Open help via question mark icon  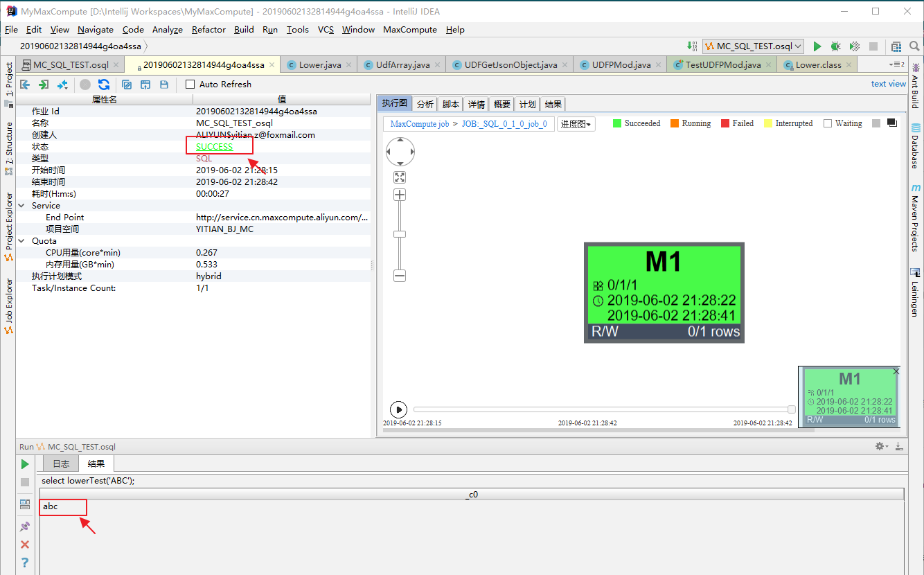(25, 563)
